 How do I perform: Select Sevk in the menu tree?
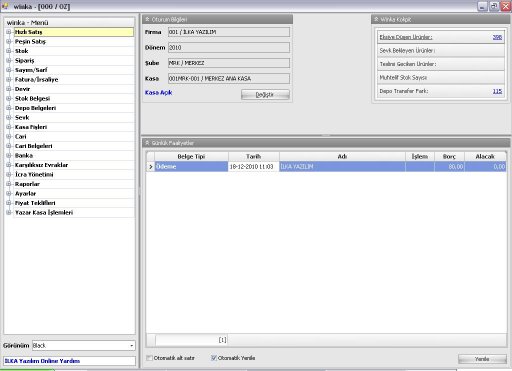(x=22, y=118)
